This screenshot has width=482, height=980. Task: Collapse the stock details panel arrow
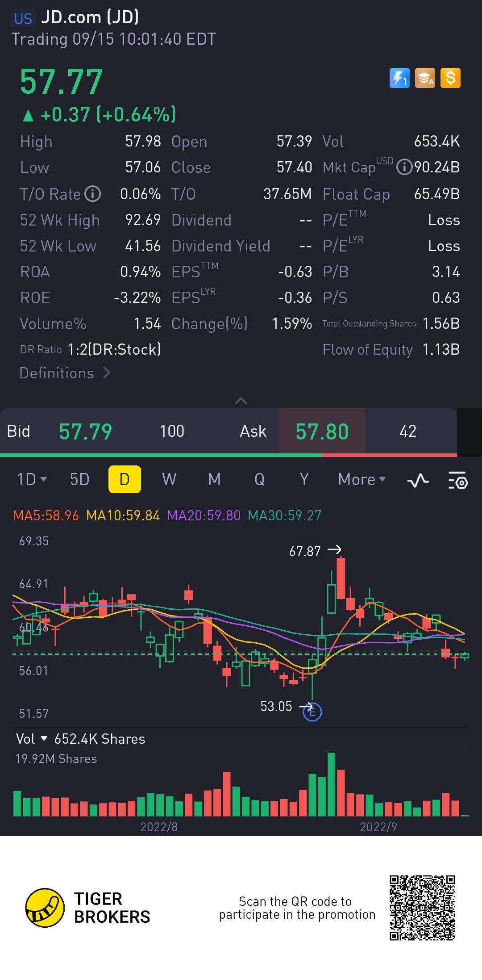pos(241,401)
